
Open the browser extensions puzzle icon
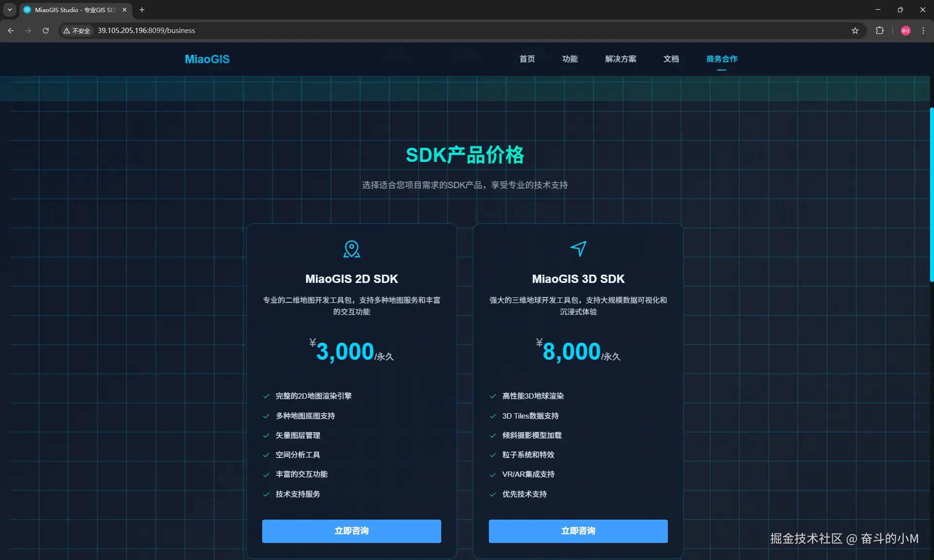880,31
